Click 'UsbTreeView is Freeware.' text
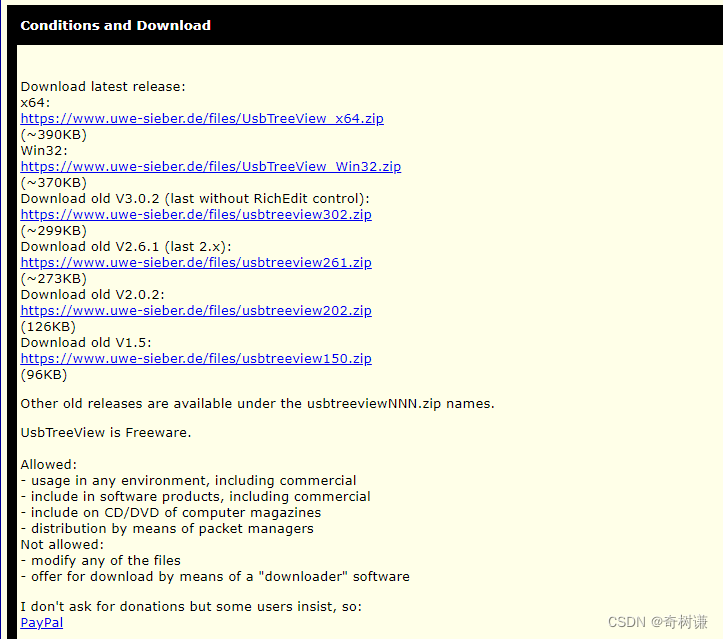The image size is (723, 639). click(x=106, y=432)
